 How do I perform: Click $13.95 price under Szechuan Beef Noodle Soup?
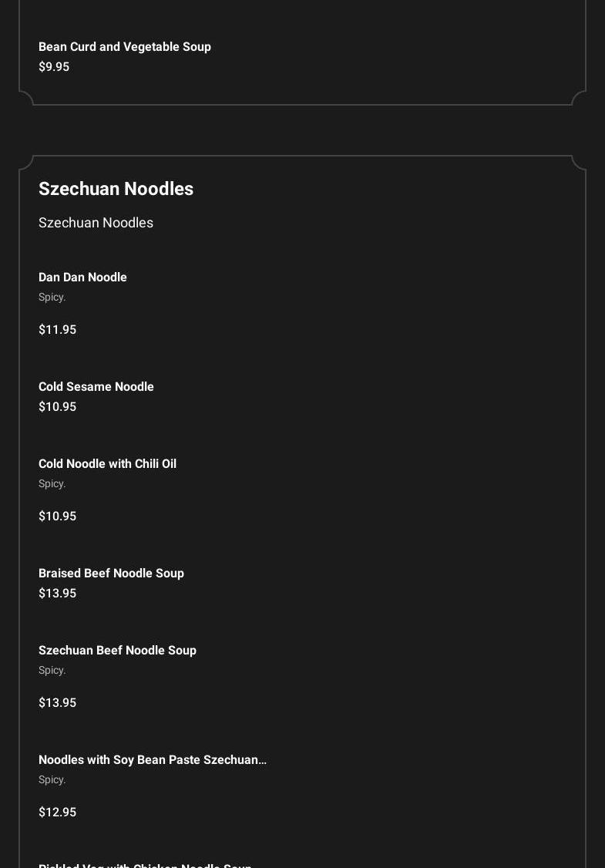pyautogui.click(x=57, y=702)
